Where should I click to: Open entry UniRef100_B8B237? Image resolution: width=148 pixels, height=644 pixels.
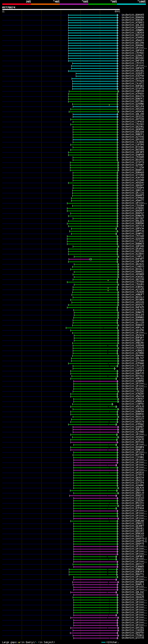pyautogui.click(x=133, y=340)
